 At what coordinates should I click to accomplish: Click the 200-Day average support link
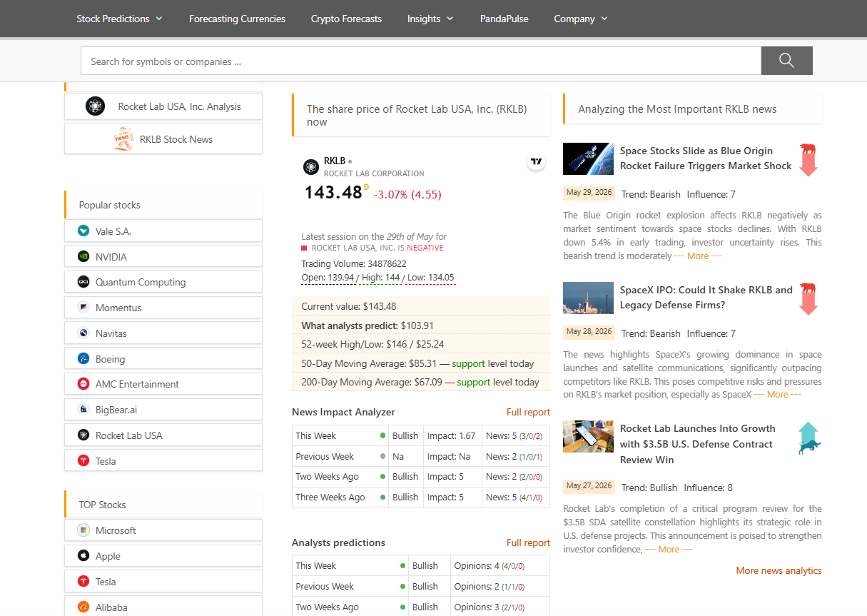coord(473,382)
